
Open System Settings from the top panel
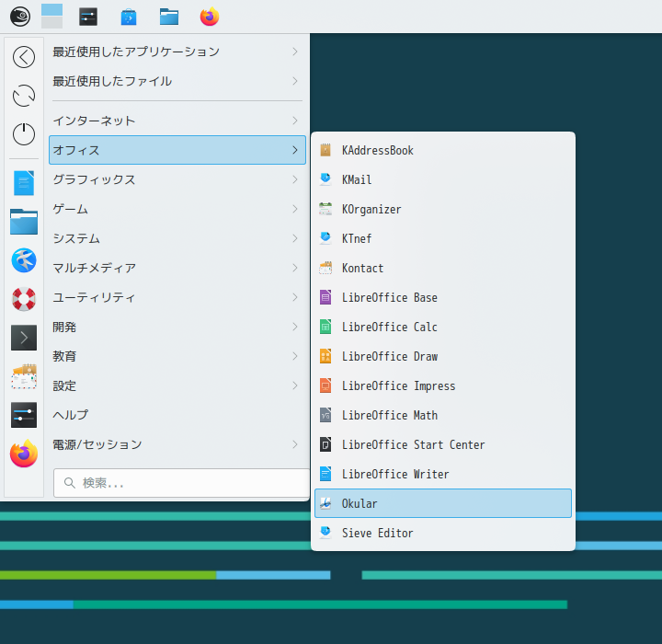(88, 17)
